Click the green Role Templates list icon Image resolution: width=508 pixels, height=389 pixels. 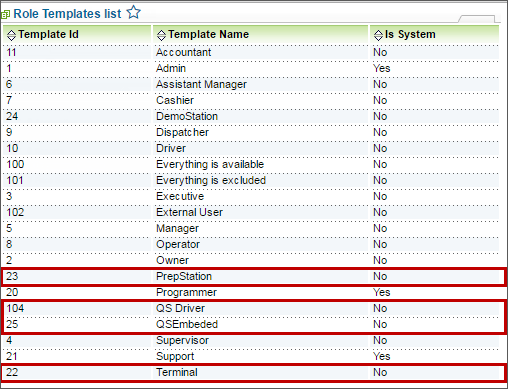click(5, 14)
